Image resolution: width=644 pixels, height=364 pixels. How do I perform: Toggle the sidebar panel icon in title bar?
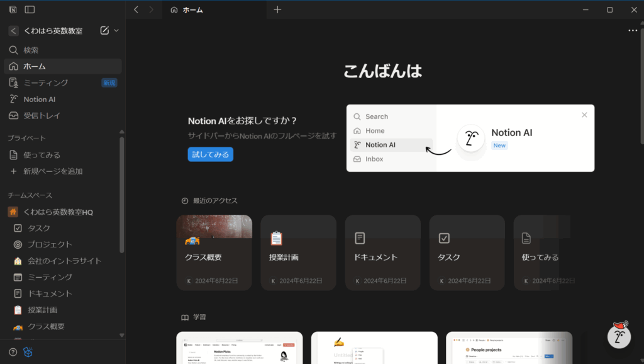[x=30, y=9]
